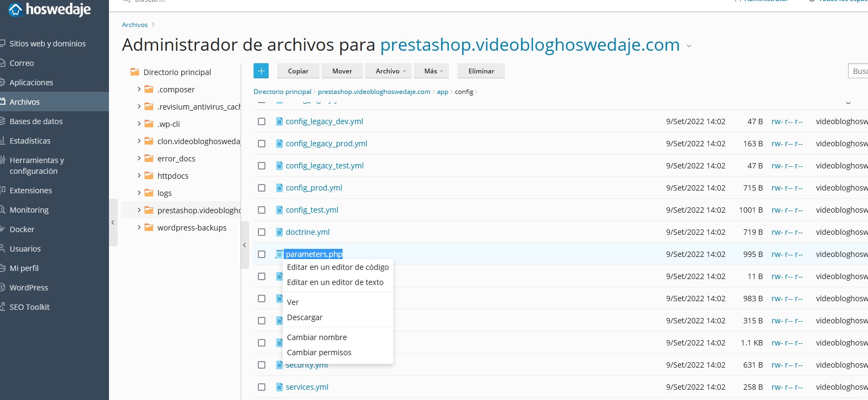Click the doctrine.yml file icon
Image resolution: width=868 pixels, height=400 pixels.
point(279,232)
